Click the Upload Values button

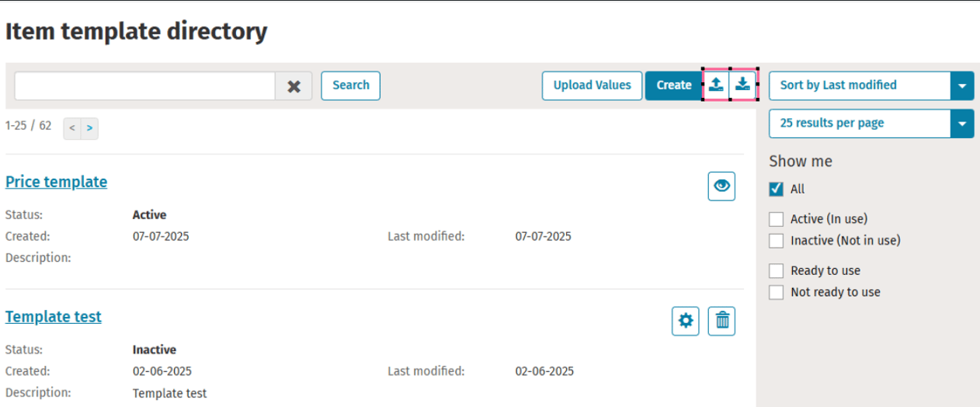click(592, 85)
